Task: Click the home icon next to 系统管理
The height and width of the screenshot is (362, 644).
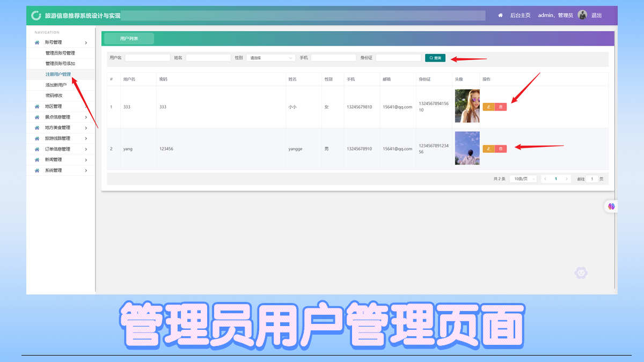Action: [37, 171]
